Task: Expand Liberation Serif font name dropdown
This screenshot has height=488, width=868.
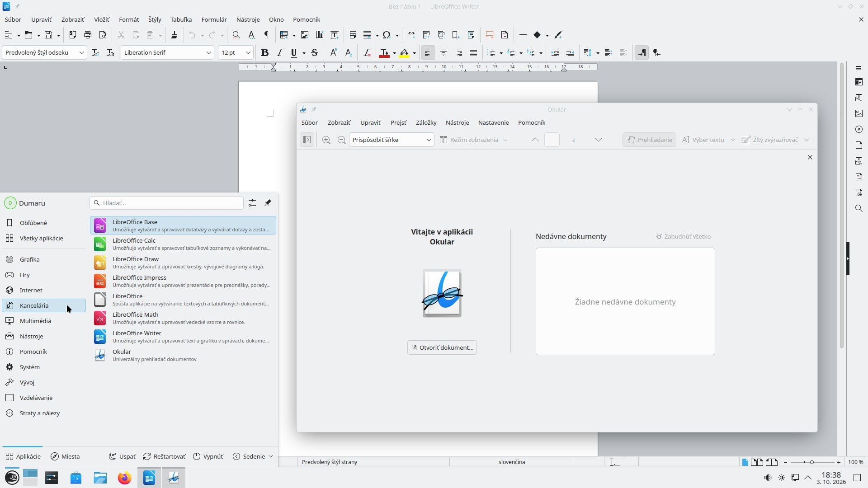Action: [208, 53]
